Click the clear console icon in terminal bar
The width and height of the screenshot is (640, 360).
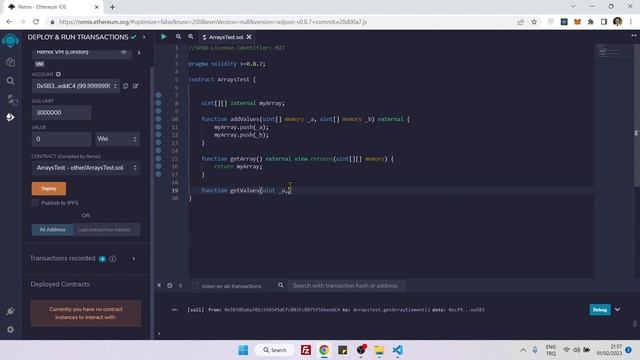pos(170,286)
